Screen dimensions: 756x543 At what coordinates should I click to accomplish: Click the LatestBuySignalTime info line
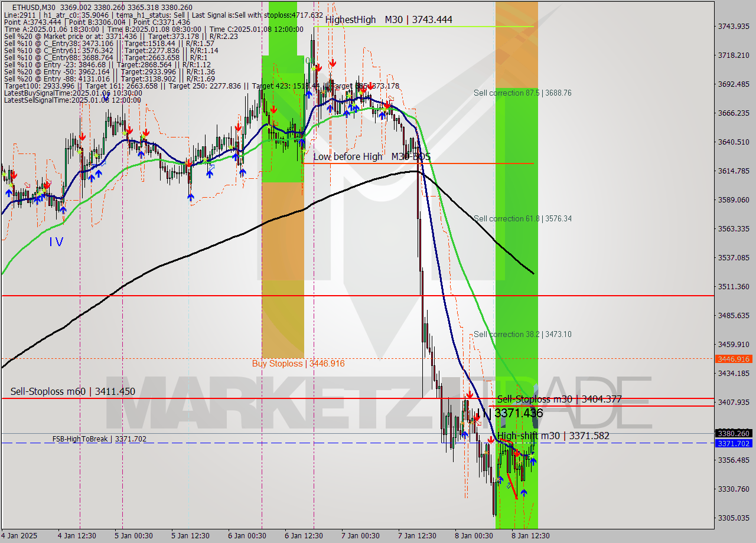point(73,93)
